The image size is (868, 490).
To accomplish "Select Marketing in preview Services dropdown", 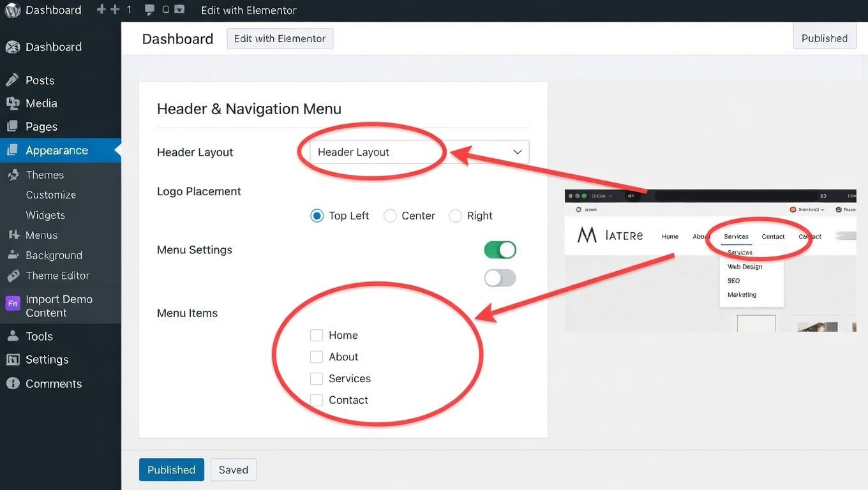I will point(742,295).
